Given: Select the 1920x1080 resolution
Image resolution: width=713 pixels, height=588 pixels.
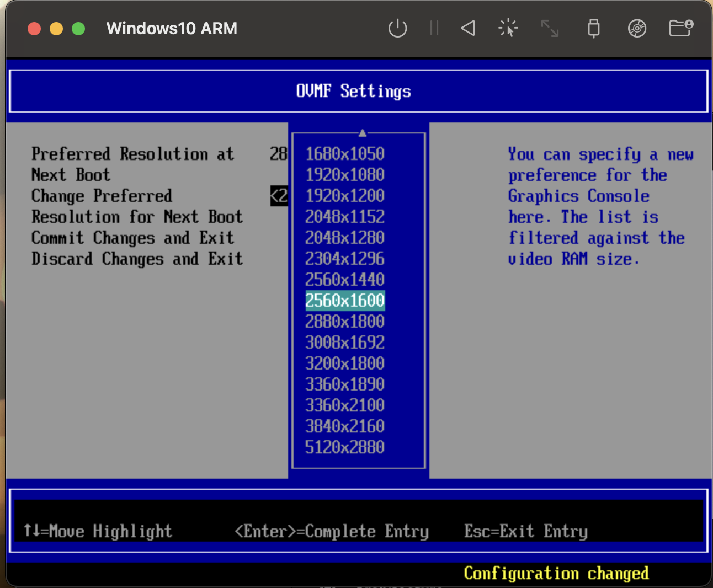Looking at the screenshot, I should click(x=345, y=175).
